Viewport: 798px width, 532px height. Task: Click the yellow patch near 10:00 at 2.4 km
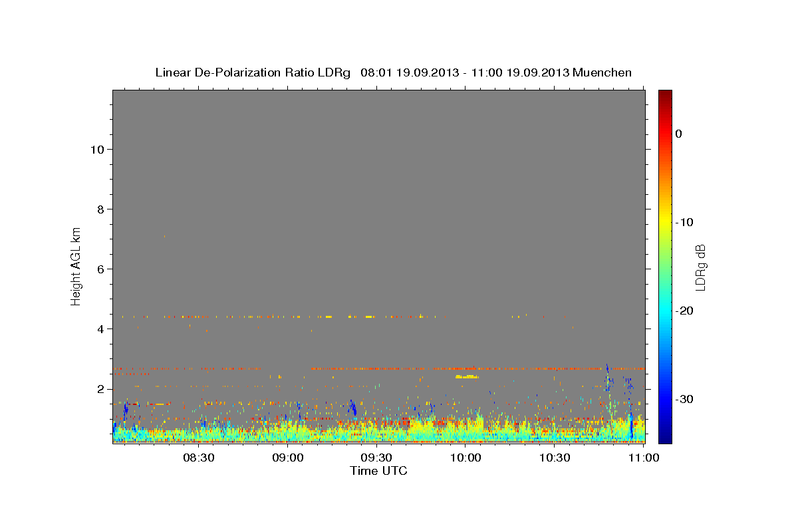467,376
